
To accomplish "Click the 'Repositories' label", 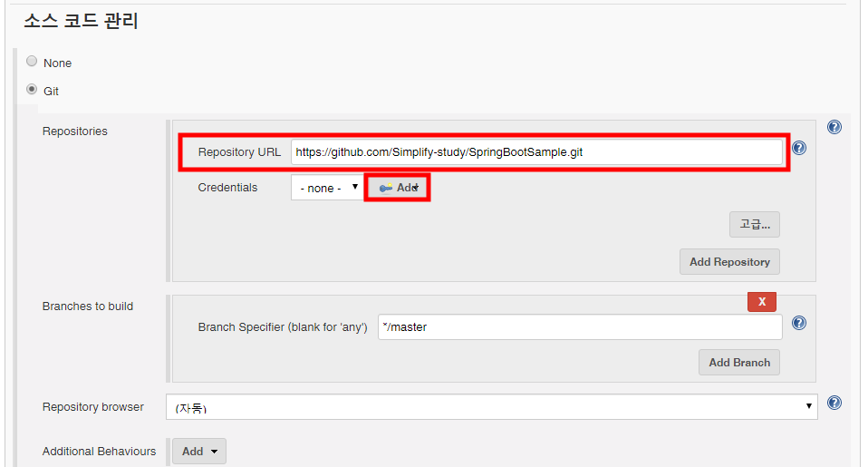I will 74,131.
